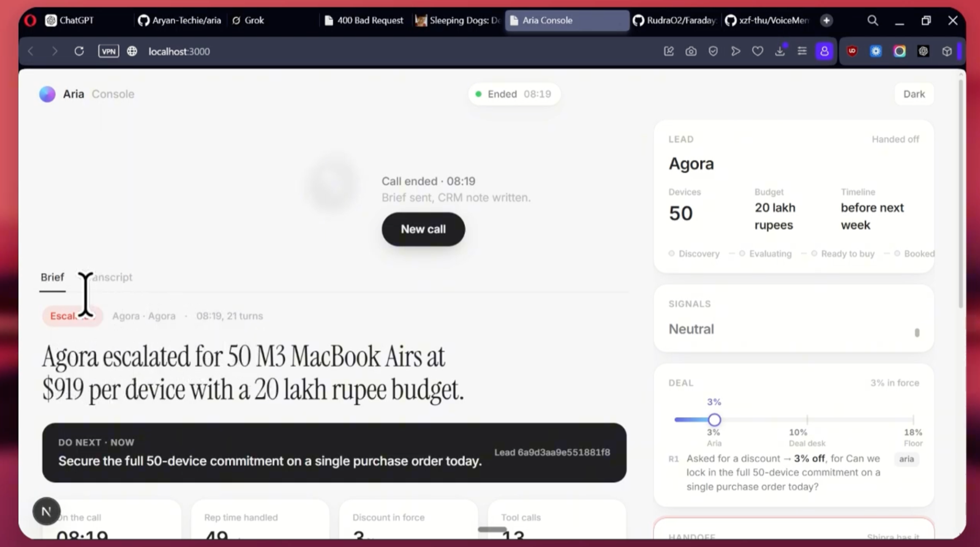Click the Ended 08:19 status pill
980x547 pixels.
pos(514,94)
